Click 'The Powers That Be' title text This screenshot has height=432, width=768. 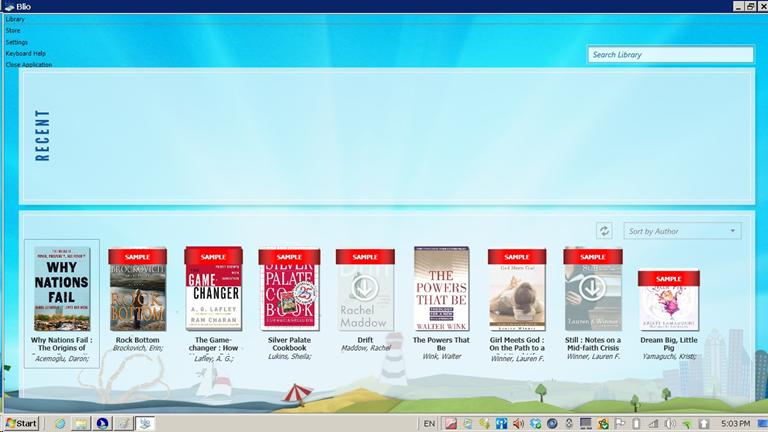[x=441, y=344]
